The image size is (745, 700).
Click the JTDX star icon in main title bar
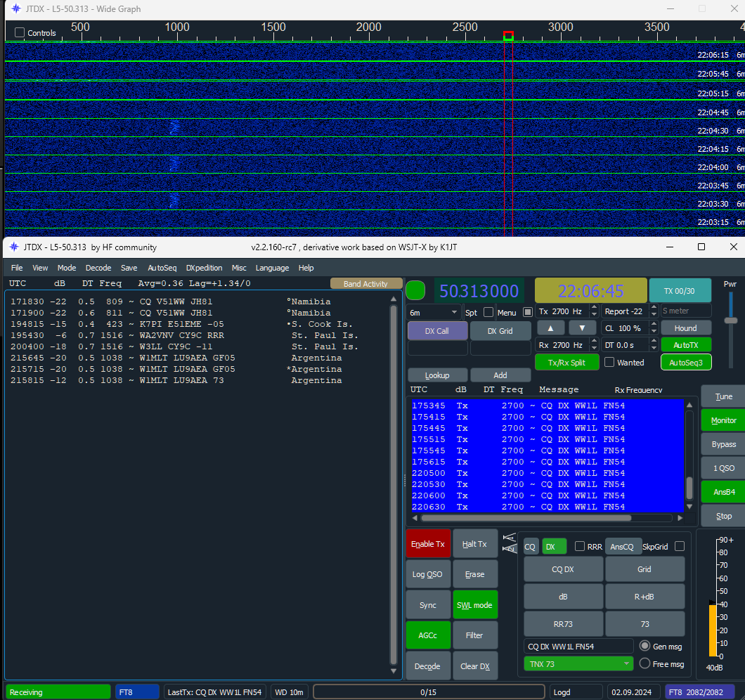[x=14, y=247]
